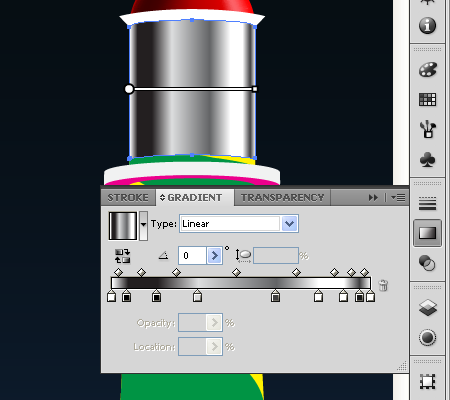
Task: Open the Location dropdown arrow
Action: click(214, 347)
